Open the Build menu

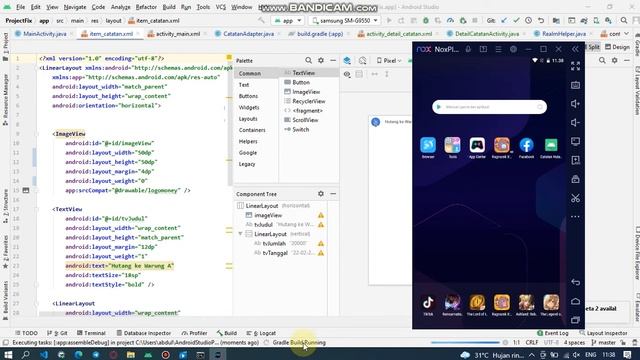click(x=169, y=7)
